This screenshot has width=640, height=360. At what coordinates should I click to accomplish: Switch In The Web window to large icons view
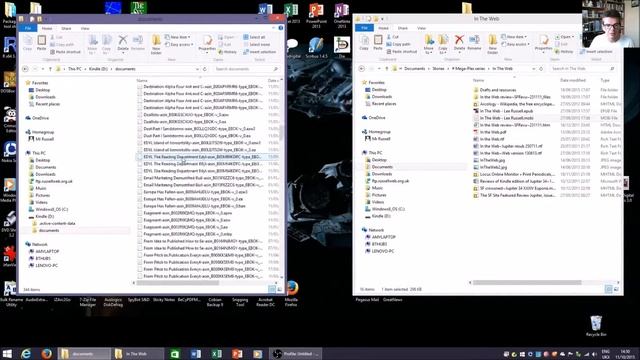tap(616, 289)
